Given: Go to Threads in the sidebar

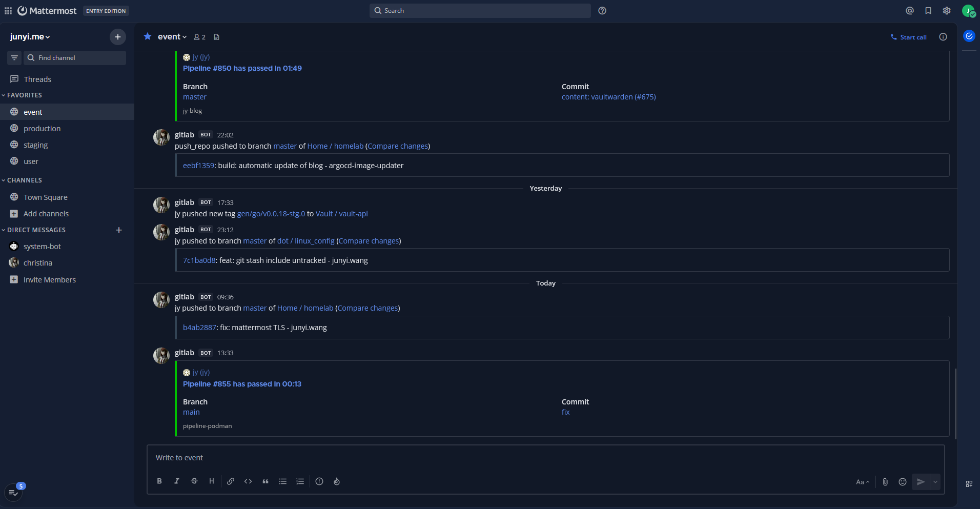Looking at the screenshot, I should point(37,79).
